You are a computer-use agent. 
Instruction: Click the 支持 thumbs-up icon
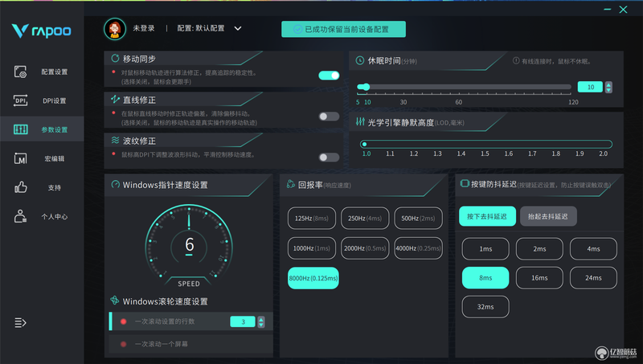click(21, 187)
